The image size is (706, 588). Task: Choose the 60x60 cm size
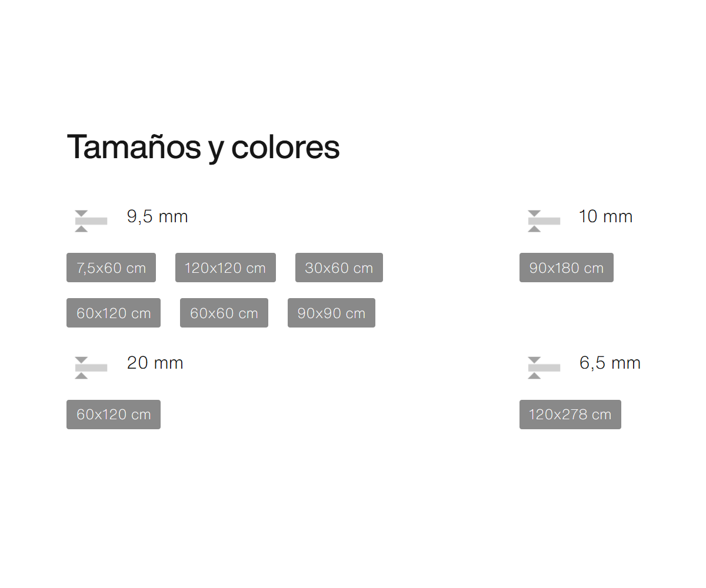point(224,313)
